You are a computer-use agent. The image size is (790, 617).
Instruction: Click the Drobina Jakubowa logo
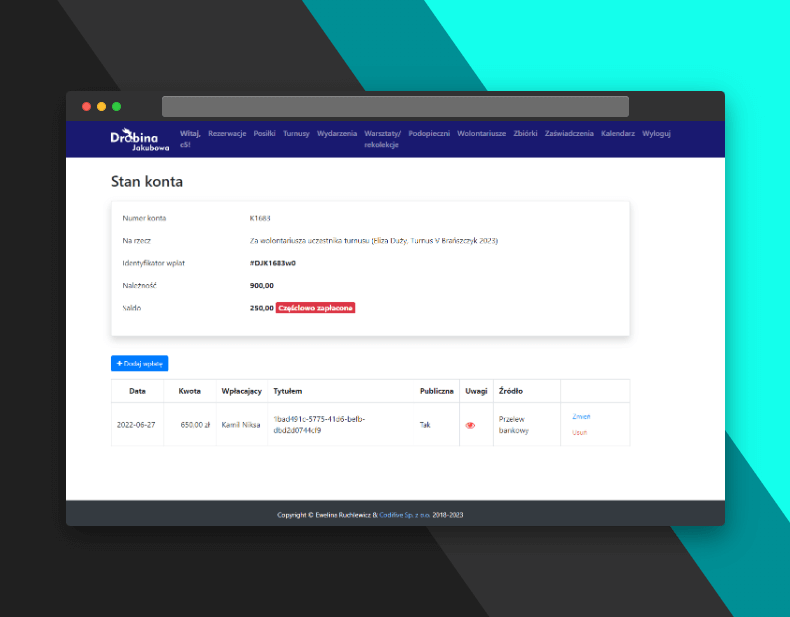(x=134, y=138)
